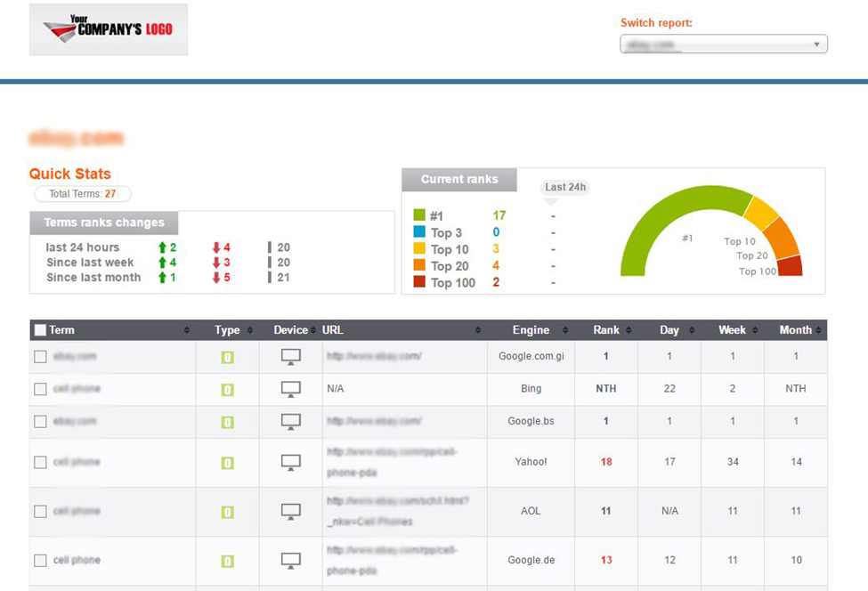Click the red Top 100 segment of the gauge chart
The height and width of the screenshot is (591, 868).
point(791,266)
